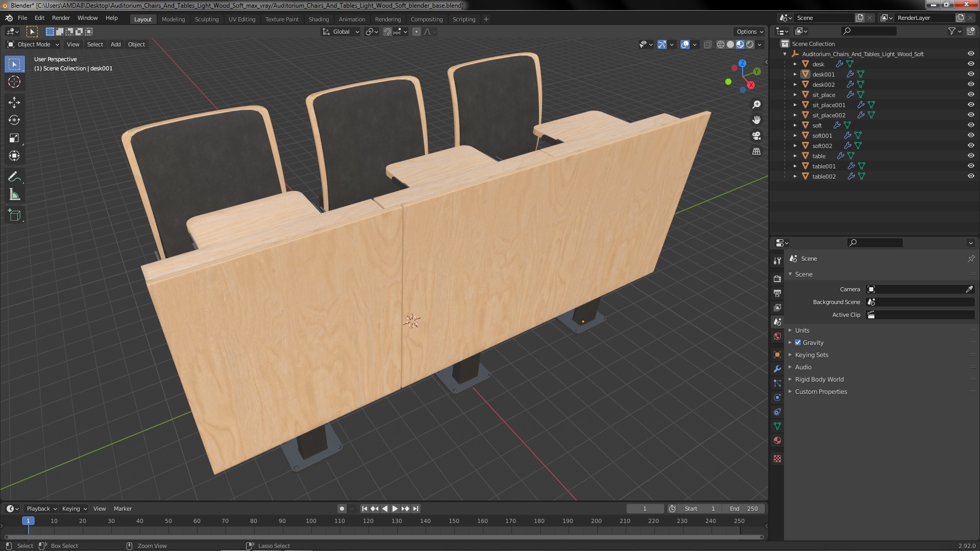Screen dimensions: 980x551
Task: Open Material properties tab
Action: coord(777,440)
